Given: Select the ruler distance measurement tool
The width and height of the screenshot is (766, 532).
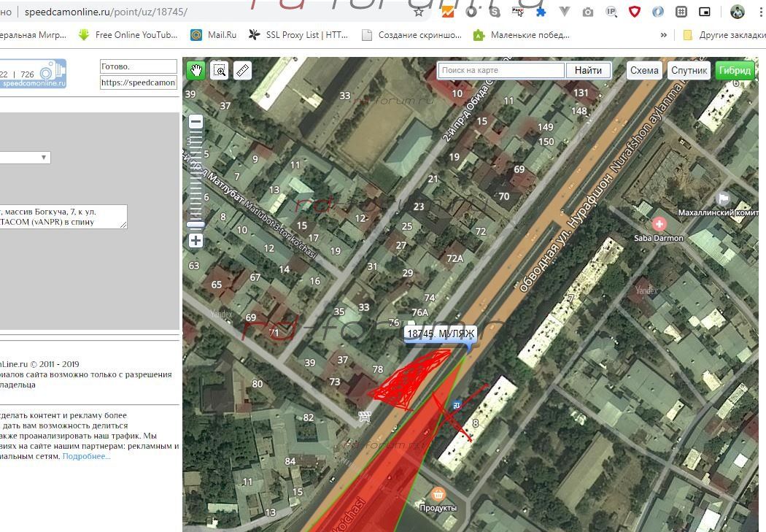Looking at the screenshot, I should tap(242, 70).
